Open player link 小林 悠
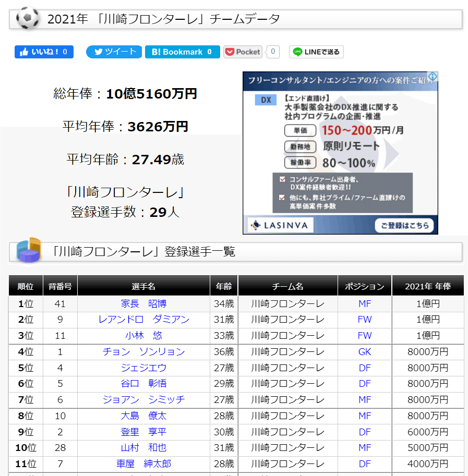The image size is (468, 476). (x=143, y=336)
